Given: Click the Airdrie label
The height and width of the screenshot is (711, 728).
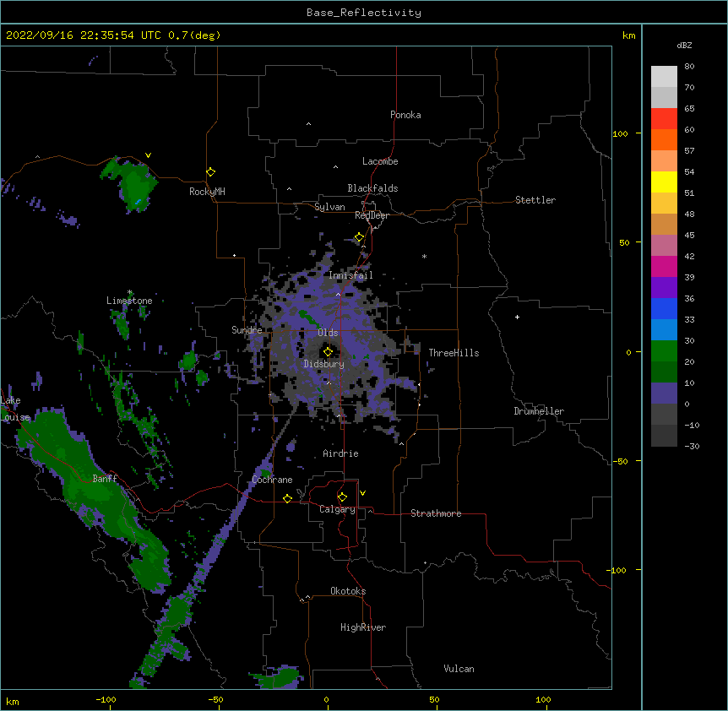Looking at the screenshot, I should (341, 453).
